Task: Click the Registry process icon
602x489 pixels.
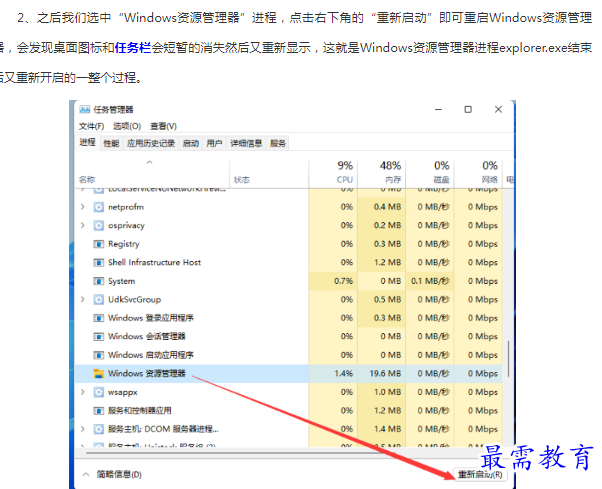Action: click(99, 244)
